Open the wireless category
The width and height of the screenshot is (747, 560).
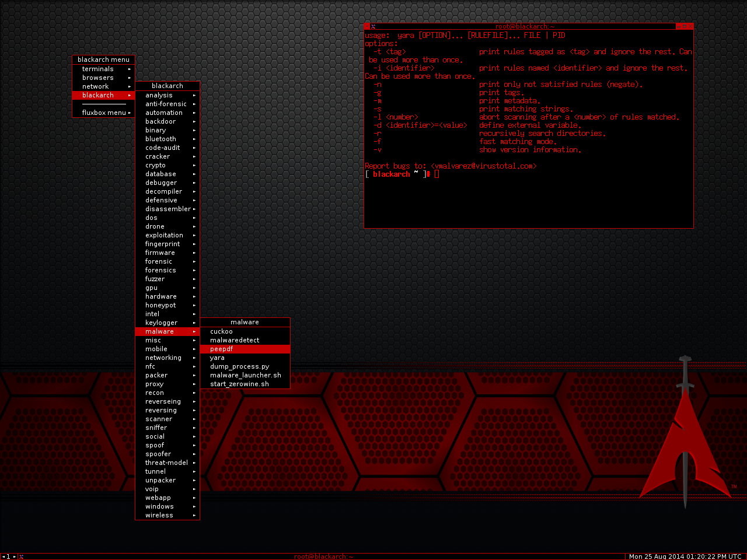point(167,515)
